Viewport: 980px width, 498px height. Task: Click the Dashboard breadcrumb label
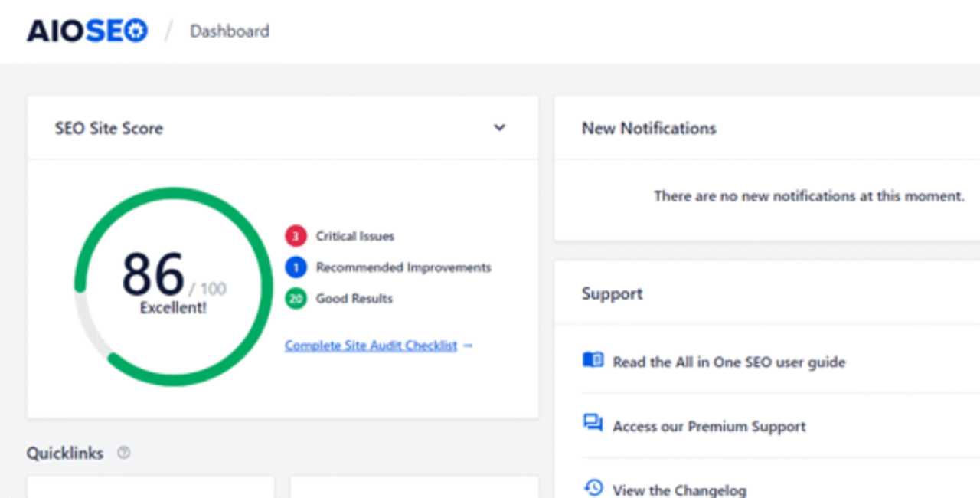point(230,31)
